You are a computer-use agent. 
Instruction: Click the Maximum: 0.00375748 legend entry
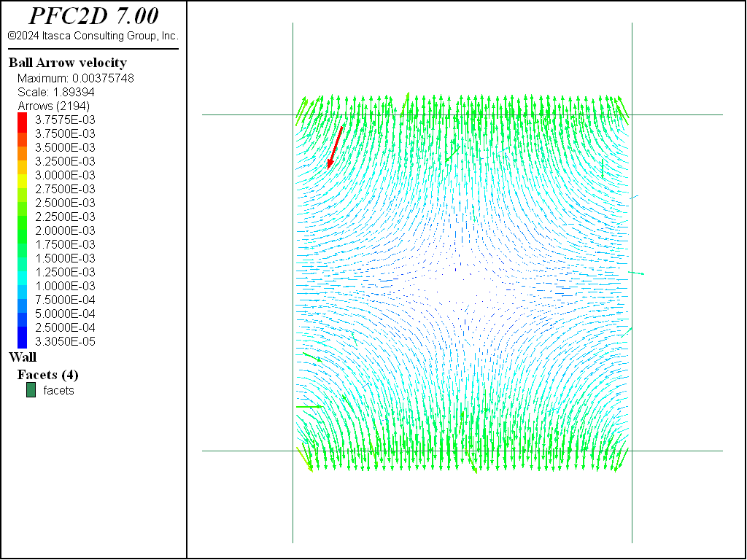[x=75, y=78]
